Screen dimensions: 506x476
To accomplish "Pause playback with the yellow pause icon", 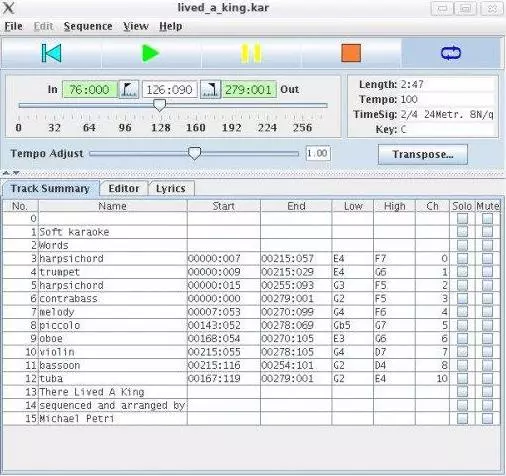I will (251, 53).
